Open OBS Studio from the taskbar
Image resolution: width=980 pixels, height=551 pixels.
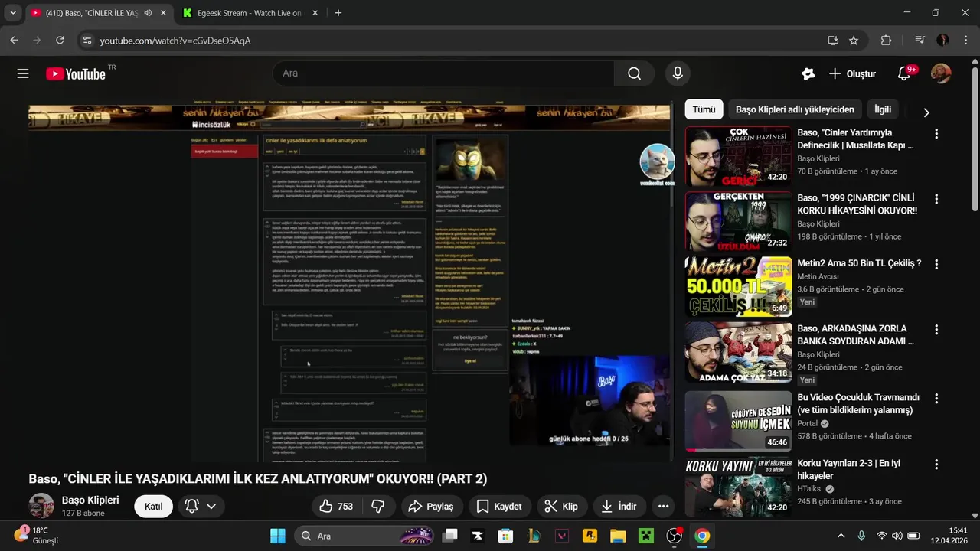coord(675,536)
